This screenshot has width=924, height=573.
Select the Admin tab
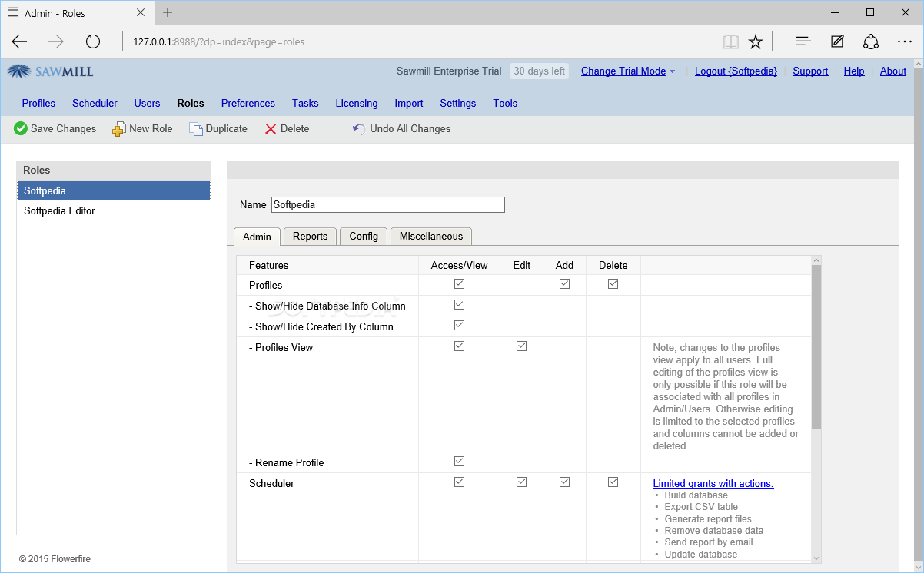click(x=257, y=237)
